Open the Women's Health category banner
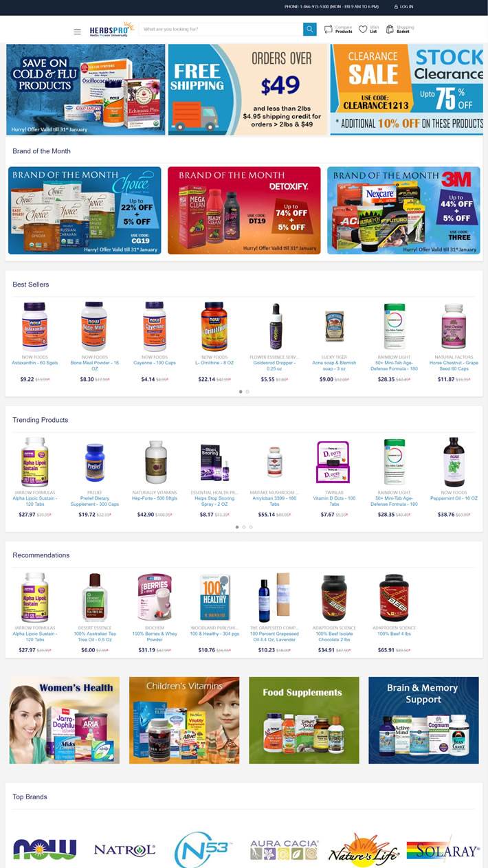488x868 pixels. [x=65, y=720]
